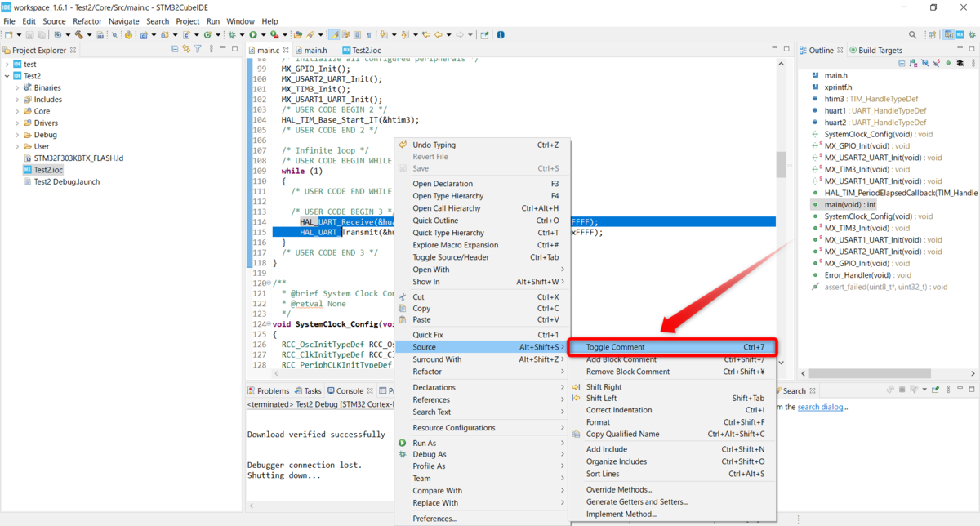
Task: Switch to the C/C++ perspective icon
Action: [948, 35]
